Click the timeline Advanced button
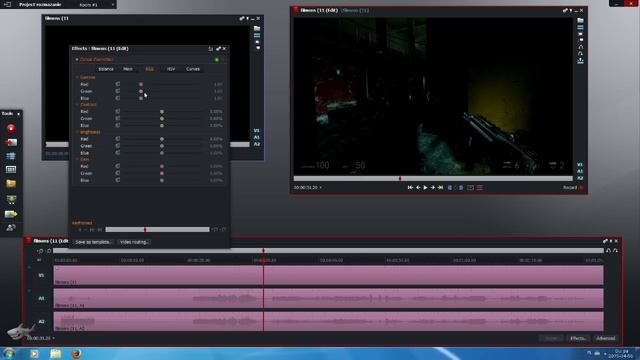This screenshot has width=640, height=360. click(x=606, y=338)
